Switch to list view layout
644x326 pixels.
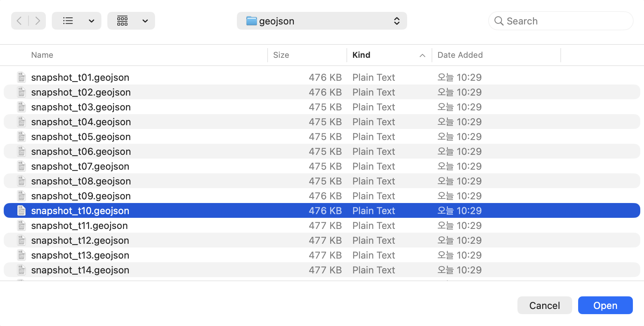68,21
